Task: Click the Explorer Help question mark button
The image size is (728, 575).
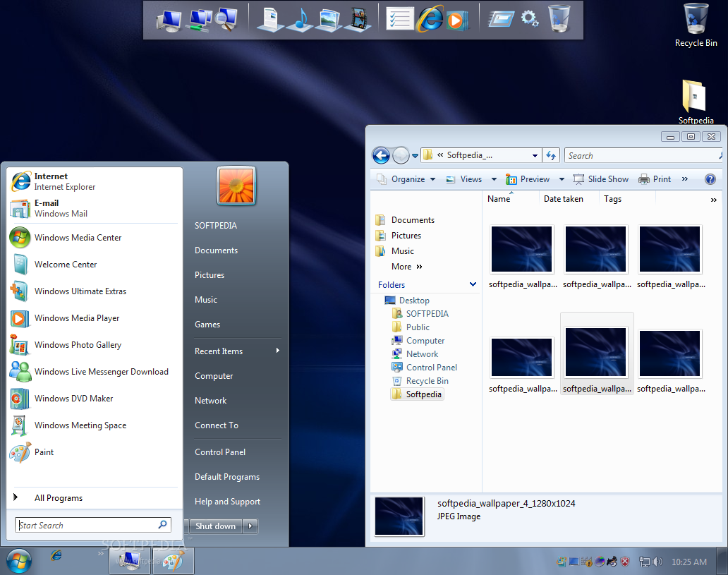Action: click(x=710, y=179)
